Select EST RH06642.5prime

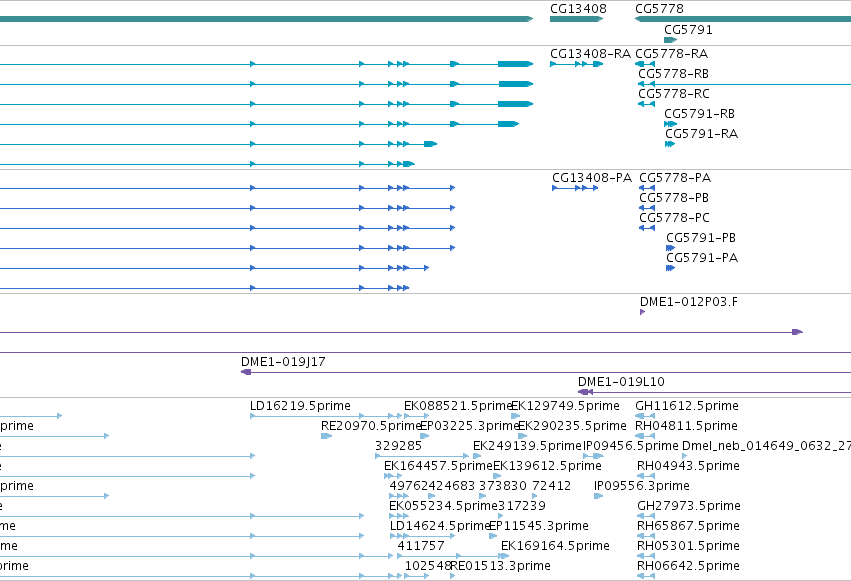click(646, 576)
